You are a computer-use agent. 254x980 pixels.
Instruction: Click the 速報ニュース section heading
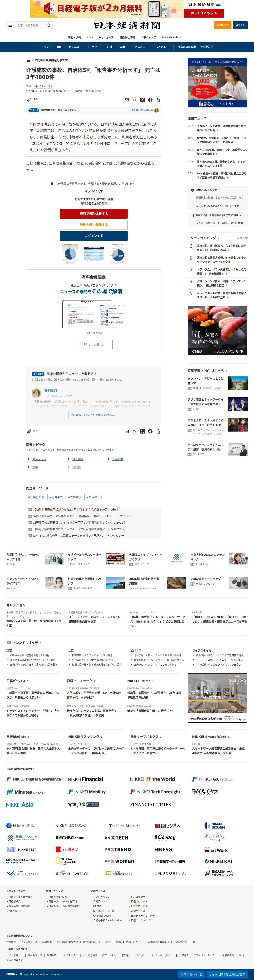click(198, 118)
